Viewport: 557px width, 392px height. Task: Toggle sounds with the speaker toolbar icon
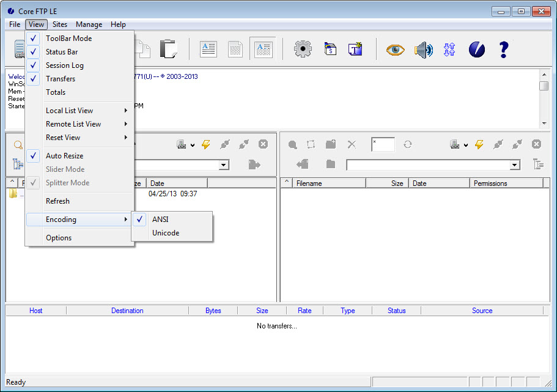click(x=424, y=50)
